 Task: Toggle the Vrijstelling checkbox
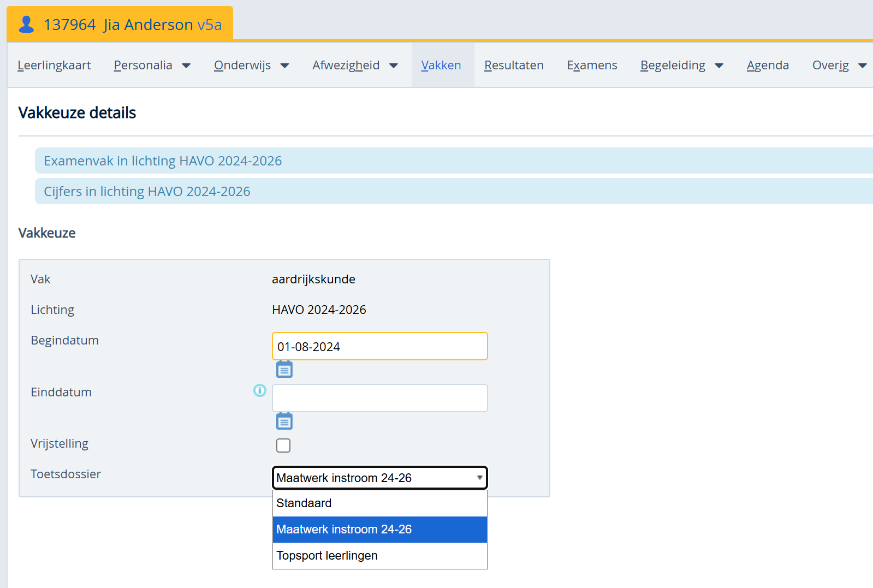pyautogui.click(x=283, y=446)
